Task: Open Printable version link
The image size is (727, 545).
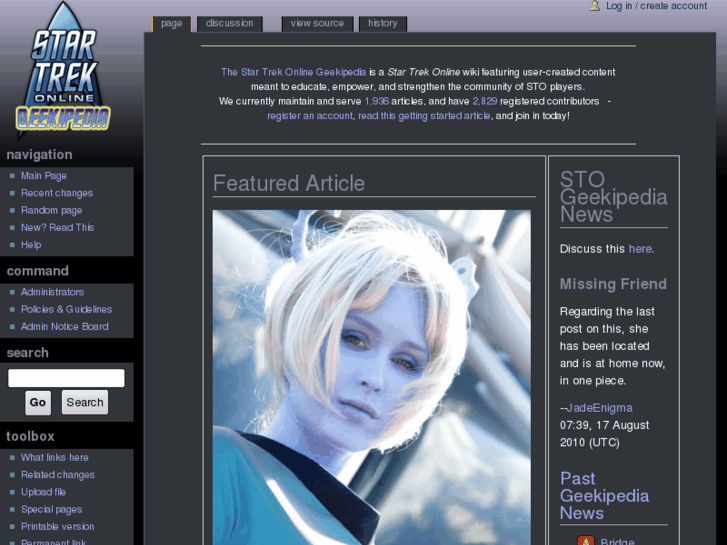Action: [57, 526]
